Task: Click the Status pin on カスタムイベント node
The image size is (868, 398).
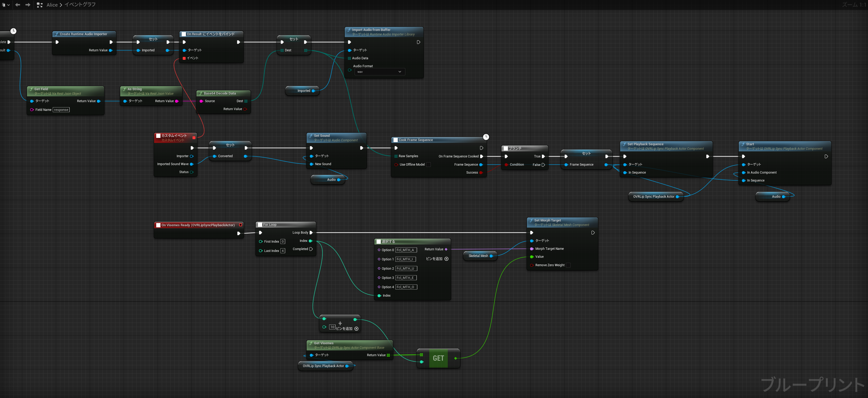Action: pos(192,172)
